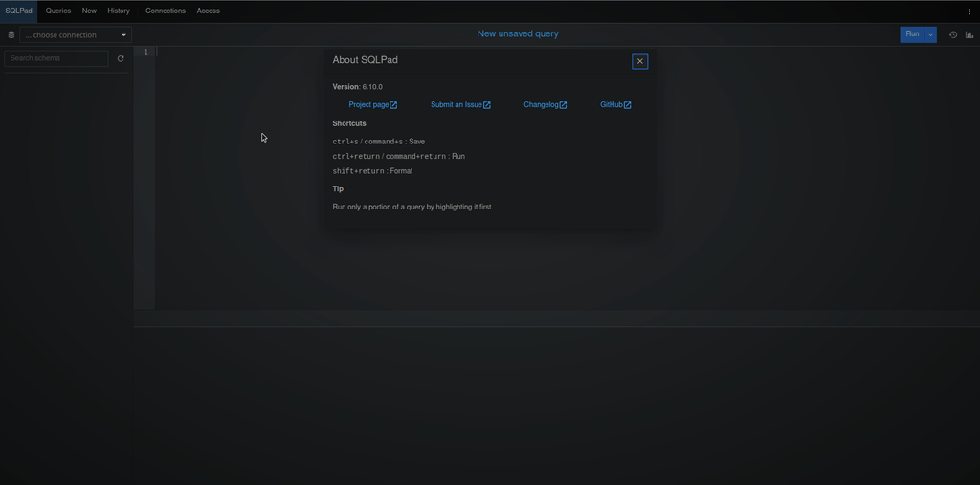Click the highlighting tip sentence

pyautogui.click(x=412, y=207)
